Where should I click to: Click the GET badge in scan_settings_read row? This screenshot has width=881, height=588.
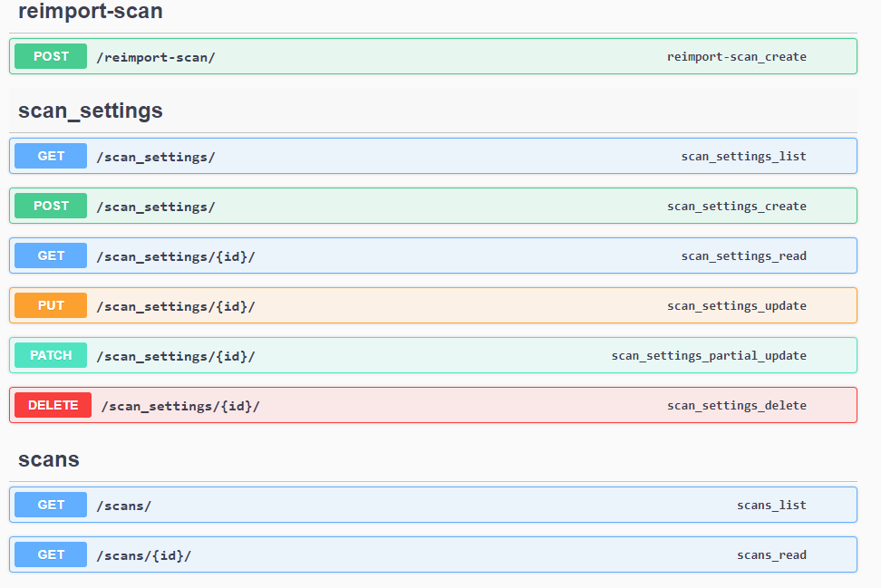[51, 255]
